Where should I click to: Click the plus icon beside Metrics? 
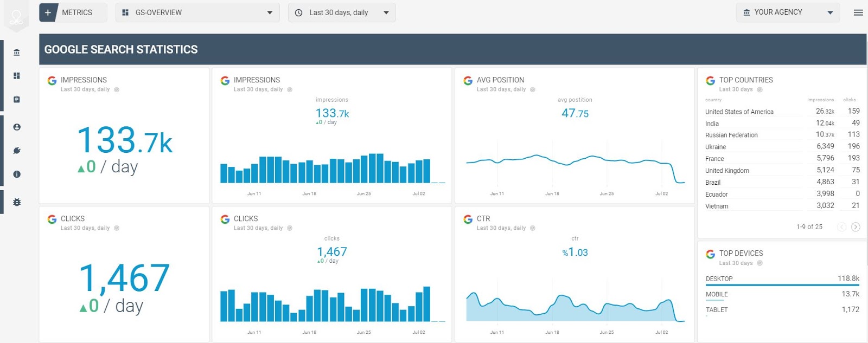(48, 12)
